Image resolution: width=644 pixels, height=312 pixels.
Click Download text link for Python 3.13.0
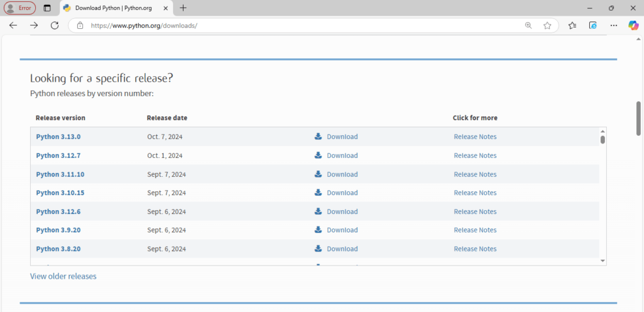click(x=342, y=136)
